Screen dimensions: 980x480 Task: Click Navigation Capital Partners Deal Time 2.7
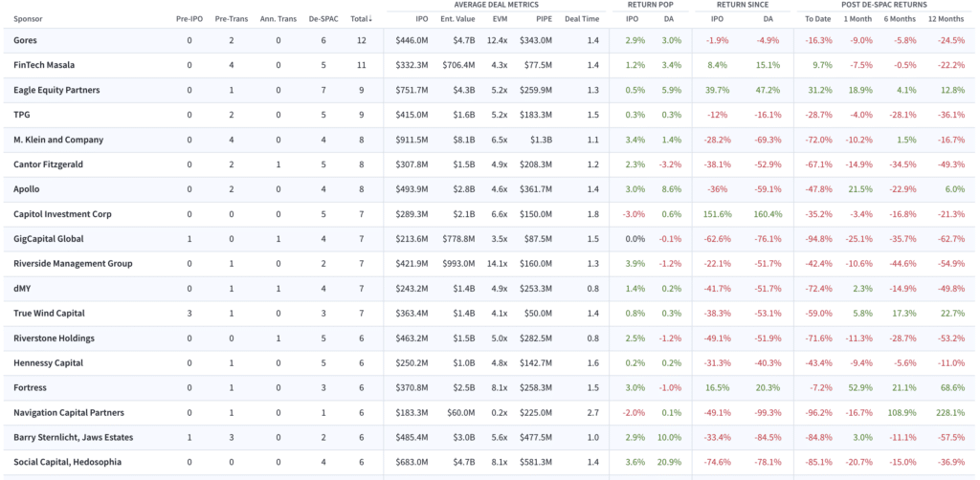pyautogui.click(x=593, y=412)
